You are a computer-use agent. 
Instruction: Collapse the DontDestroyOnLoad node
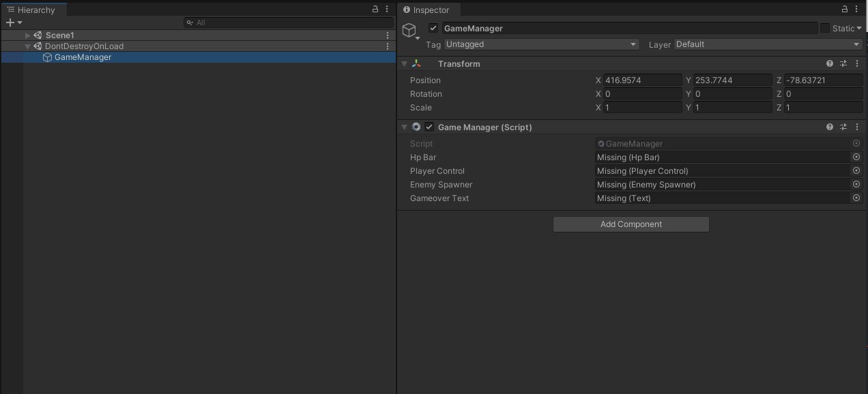point(28,46)
